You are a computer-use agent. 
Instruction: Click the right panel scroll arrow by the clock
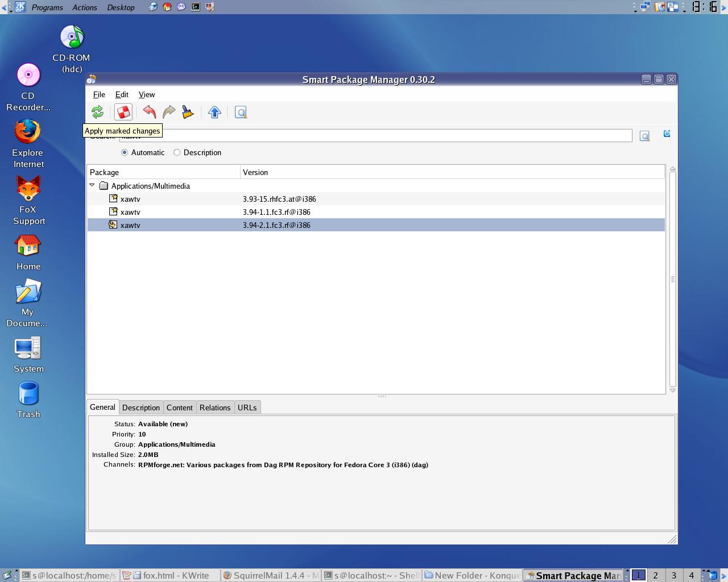(724, 7)
